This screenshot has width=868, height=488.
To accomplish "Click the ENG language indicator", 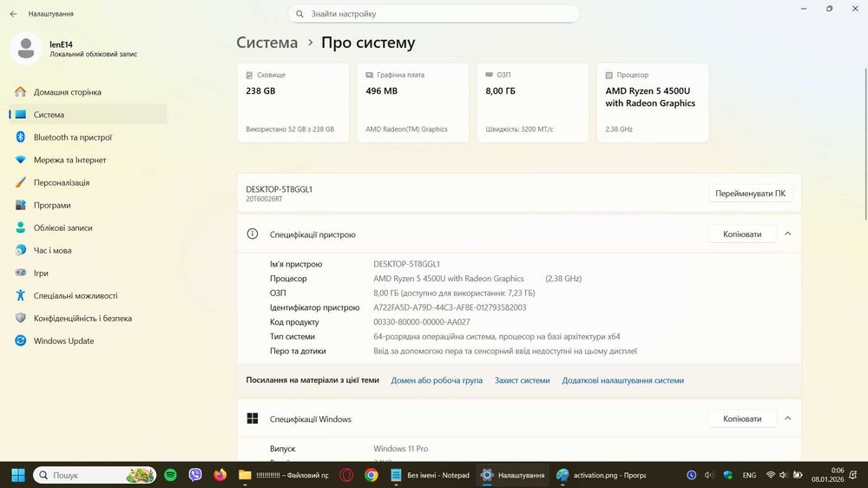I will 749,475.
